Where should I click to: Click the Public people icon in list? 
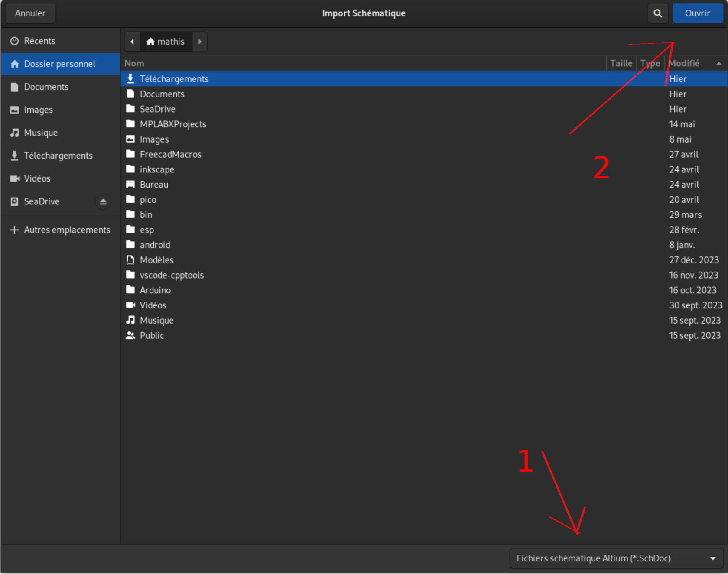pos(130,335)
